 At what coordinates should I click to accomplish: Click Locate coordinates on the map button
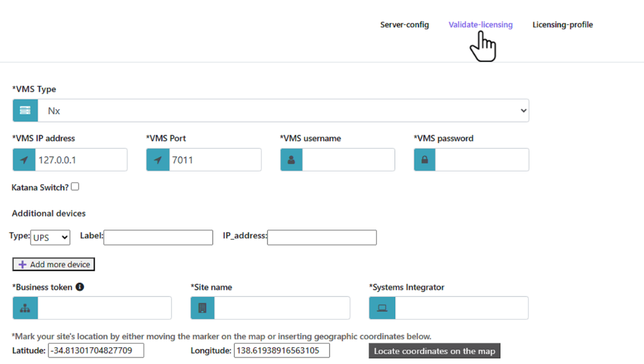click(x=434, y=351)
